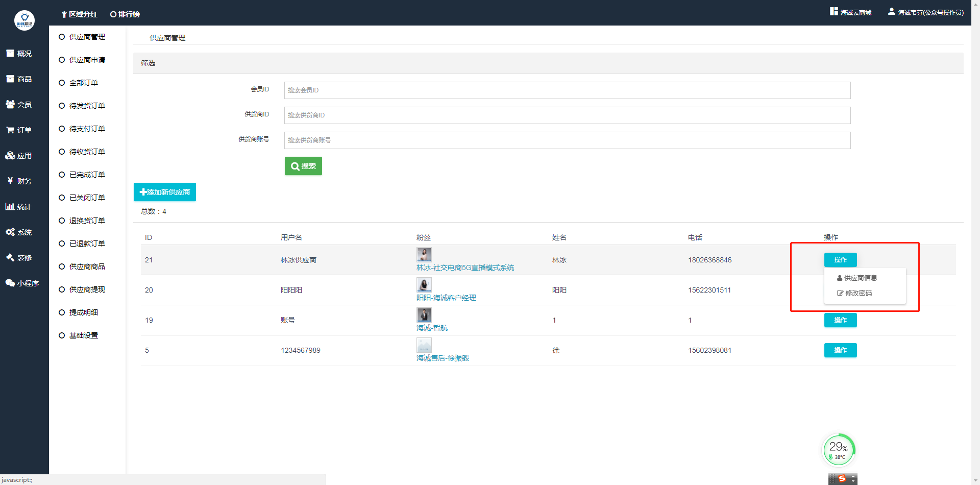This screenshot has height=485, width=980.
Task: Click the 会员ID search input field
Action: tap(567, 90)
